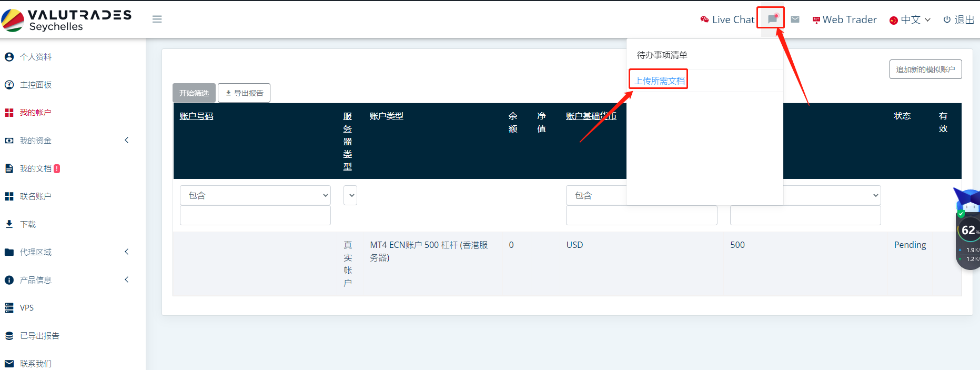Sort by 账户基础货币 column header

tap(591, 116)
